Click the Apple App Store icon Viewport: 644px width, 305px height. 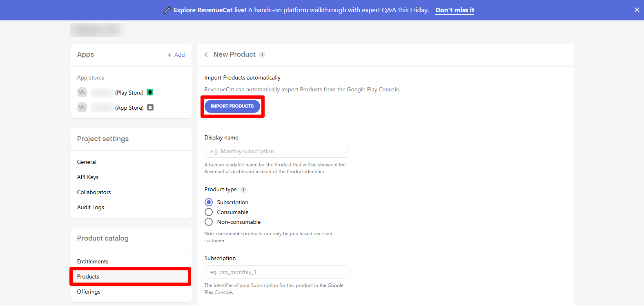150,107
